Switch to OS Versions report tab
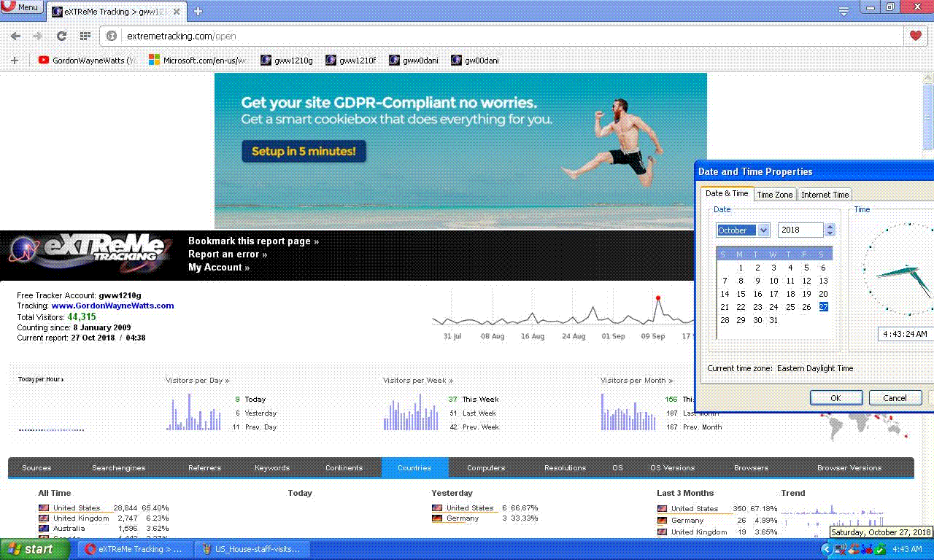Image resolution: width=934 pixels, height=560 pixels. 672,468
